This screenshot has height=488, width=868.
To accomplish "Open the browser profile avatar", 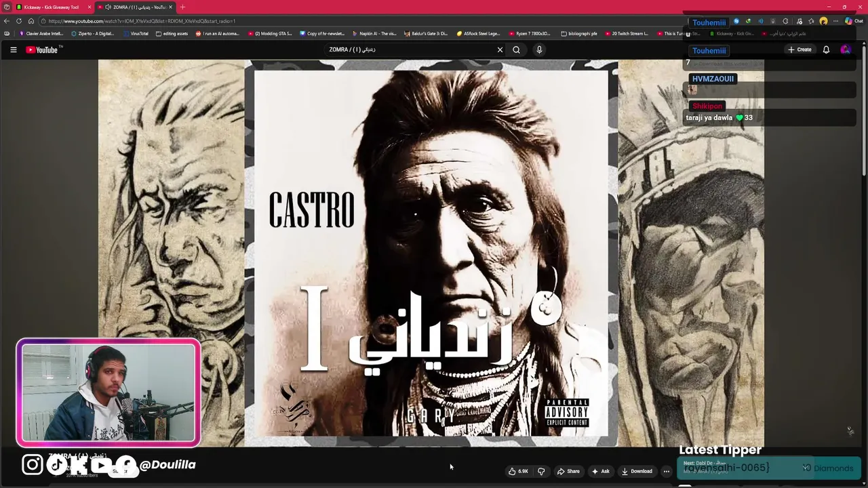I will (823, 21).
